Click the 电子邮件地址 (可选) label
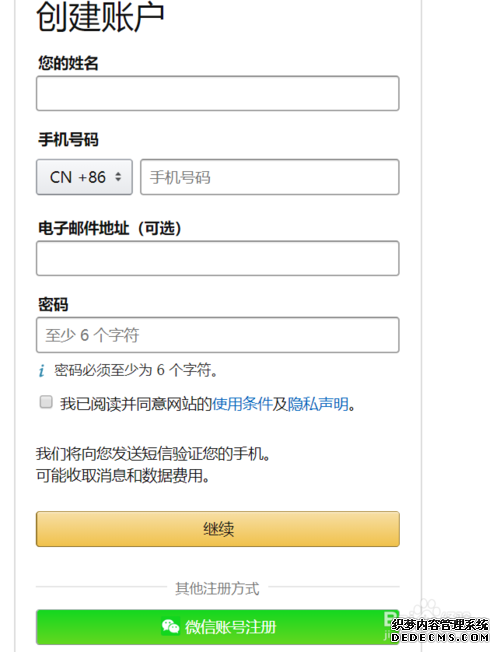Screen dimensions: 500x652 [x=110, y=228]
